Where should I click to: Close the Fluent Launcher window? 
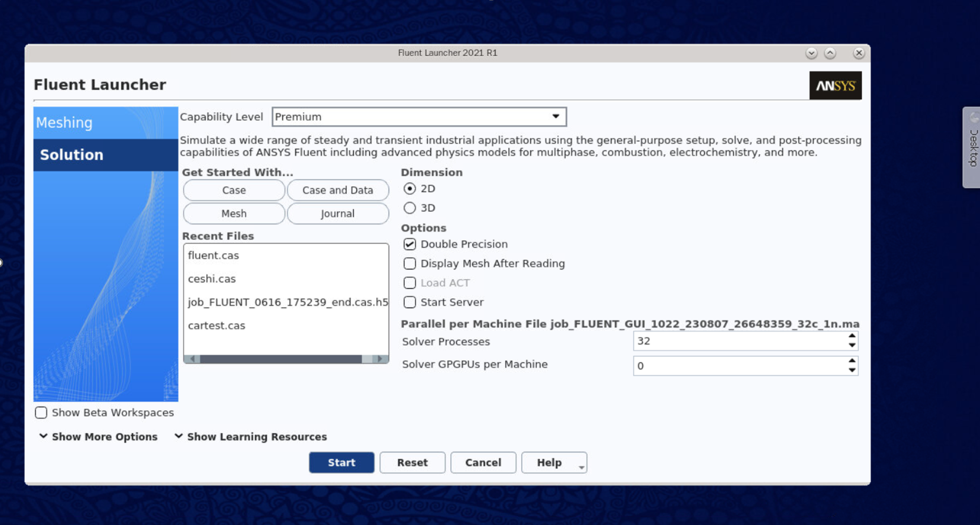(858, 53)
